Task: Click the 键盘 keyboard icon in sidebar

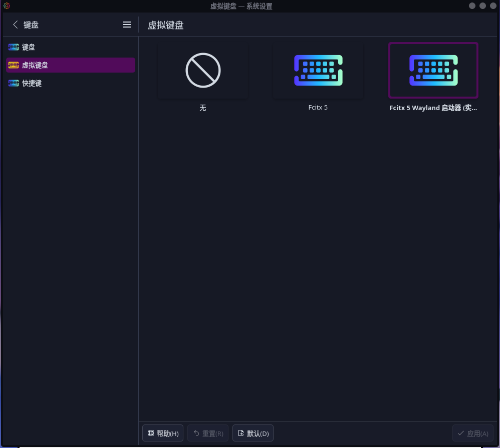Action: coord(14,47)
